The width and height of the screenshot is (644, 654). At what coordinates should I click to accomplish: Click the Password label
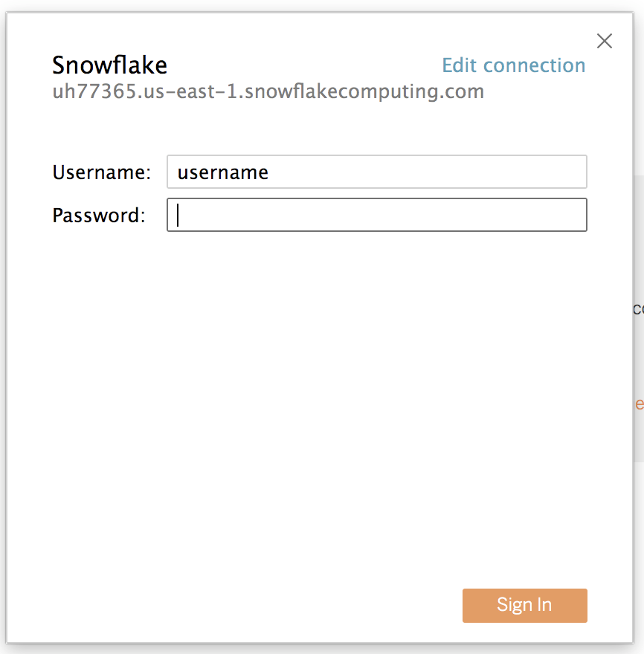[99, 216]
